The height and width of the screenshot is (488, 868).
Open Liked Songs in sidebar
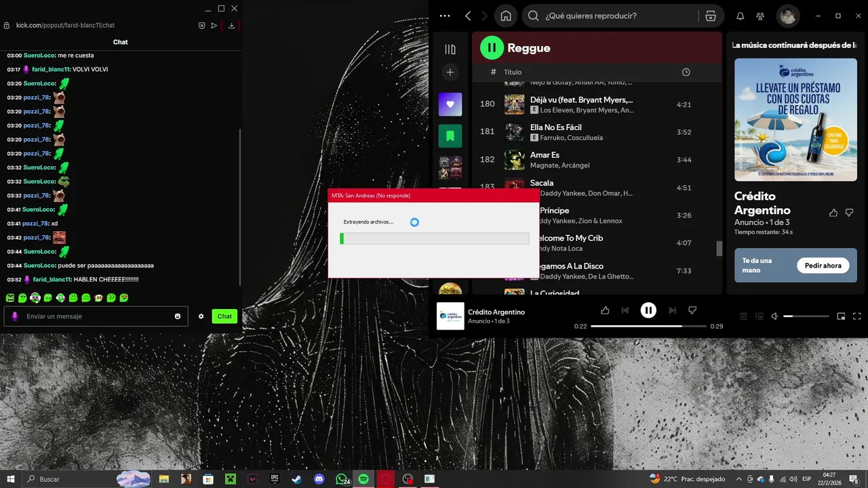(x=450, y=104)
